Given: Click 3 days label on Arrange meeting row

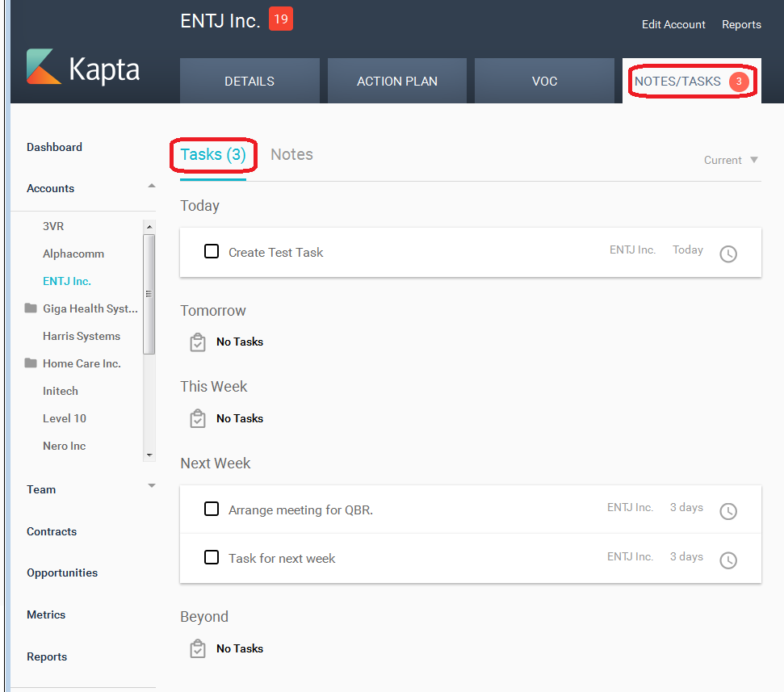Looking at the screenshot, I should click(x=686, y=507).
